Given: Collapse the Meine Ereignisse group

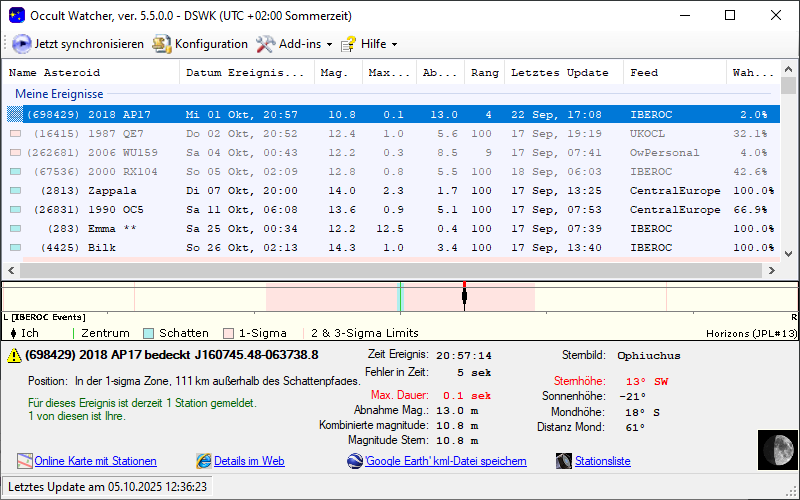Looking at the screenshot, I should tap(59, 93).
